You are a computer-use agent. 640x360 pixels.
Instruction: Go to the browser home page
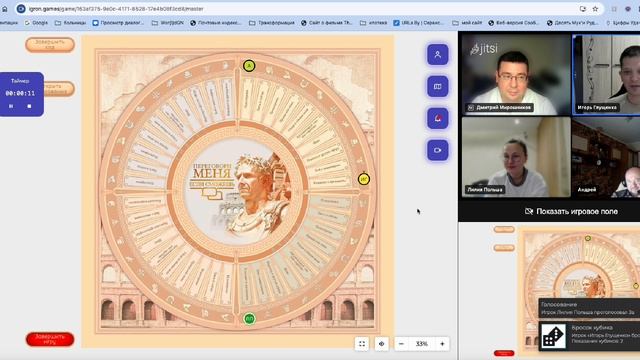point(4,9)
